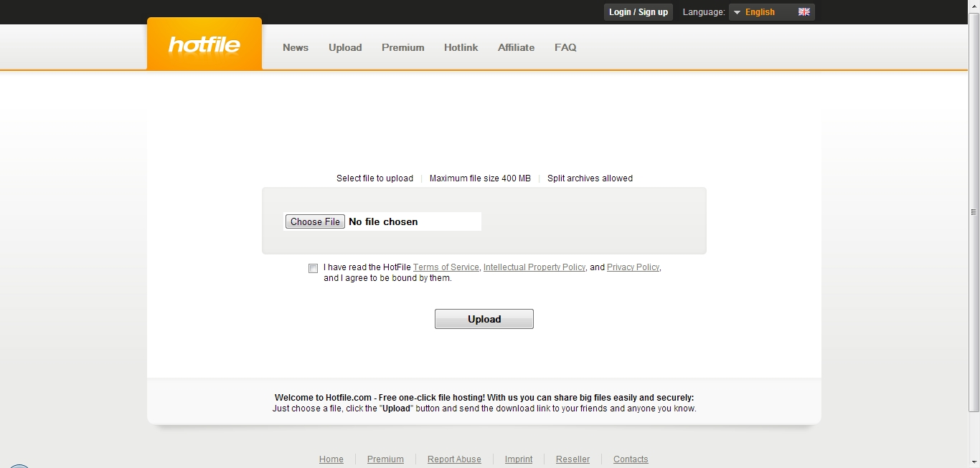Click 'Maximum file size 400 MB' text

480,178
